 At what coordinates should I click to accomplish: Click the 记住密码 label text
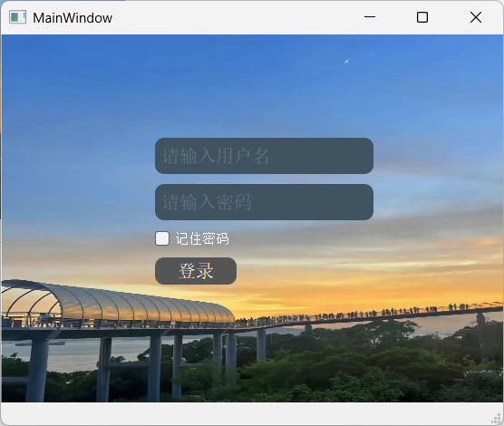point(202,239)
